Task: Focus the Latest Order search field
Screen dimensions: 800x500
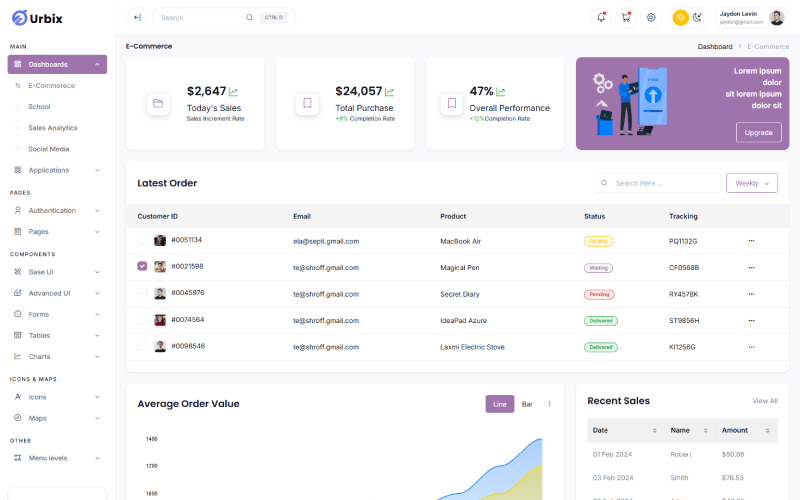Action: pyautogui.click(x=664, y=183)
